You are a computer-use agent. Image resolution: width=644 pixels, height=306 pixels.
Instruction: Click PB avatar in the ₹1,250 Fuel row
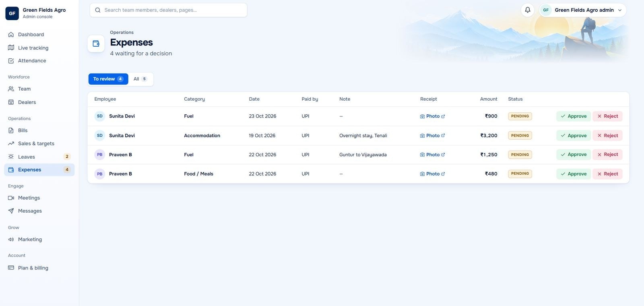pyautogui.click(x=100, y=155)
